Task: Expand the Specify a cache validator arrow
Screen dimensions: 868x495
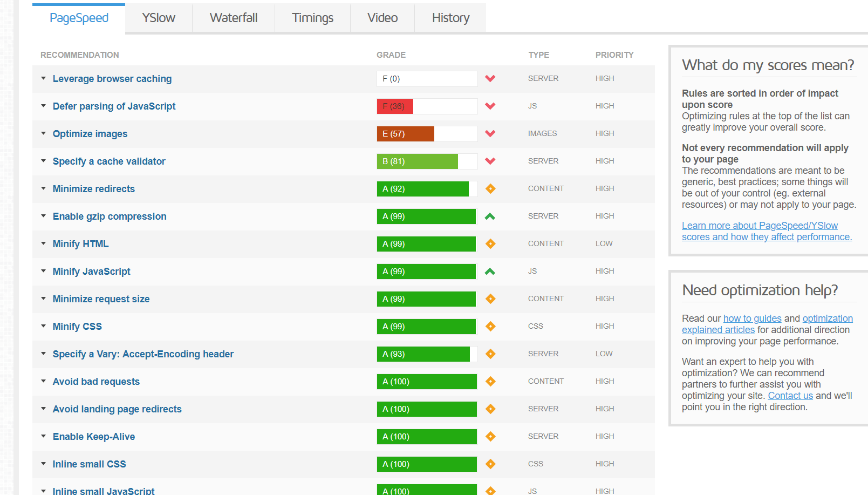Action: pos(44,161)
